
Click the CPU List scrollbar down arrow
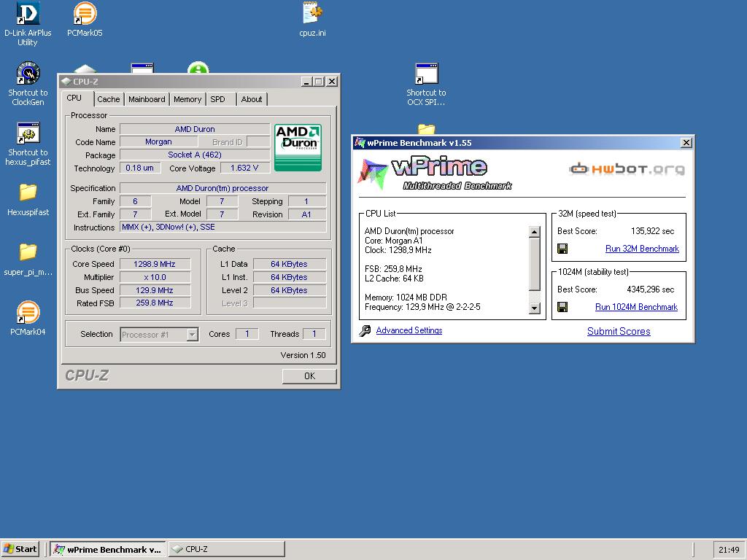coord(535,308)
